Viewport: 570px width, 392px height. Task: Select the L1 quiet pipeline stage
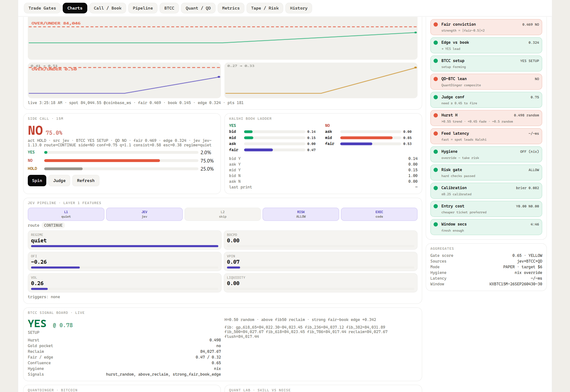click(x=66, y=214)
